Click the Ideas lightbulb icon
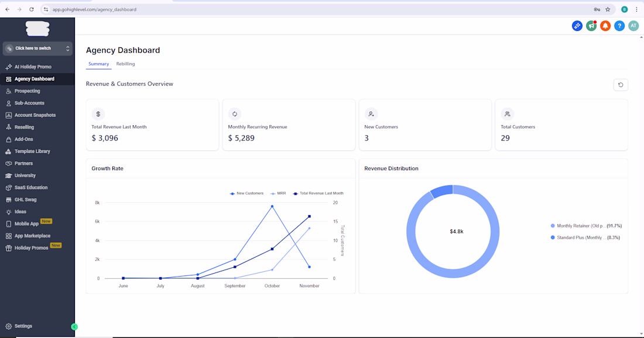The width and height of the screenshot is (644, 338). (x=8, y=212)
